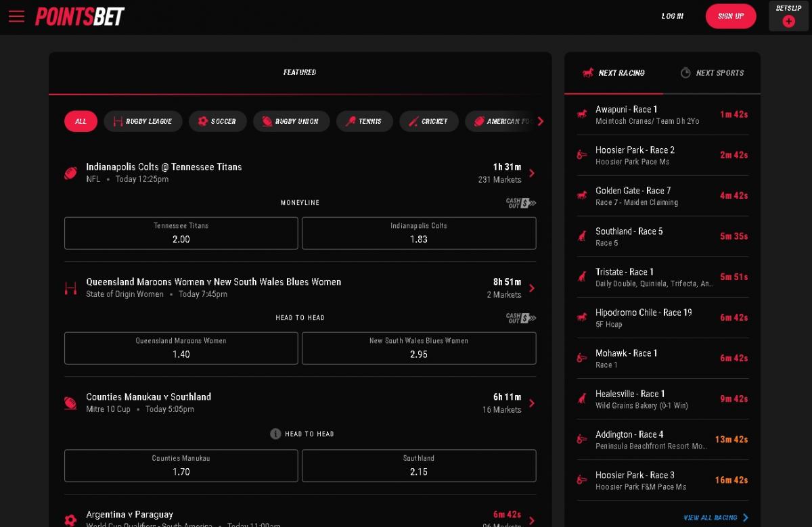
Task: Click harness icon for Hoosier Park Race 2
Action: pos(582,155)
